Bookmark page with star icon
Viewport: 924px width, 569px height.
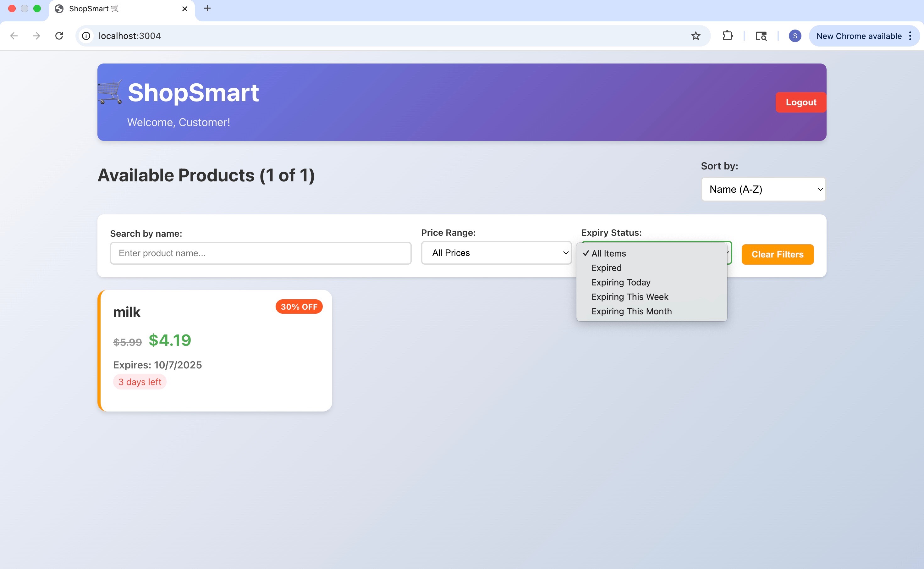pos(696,36)
